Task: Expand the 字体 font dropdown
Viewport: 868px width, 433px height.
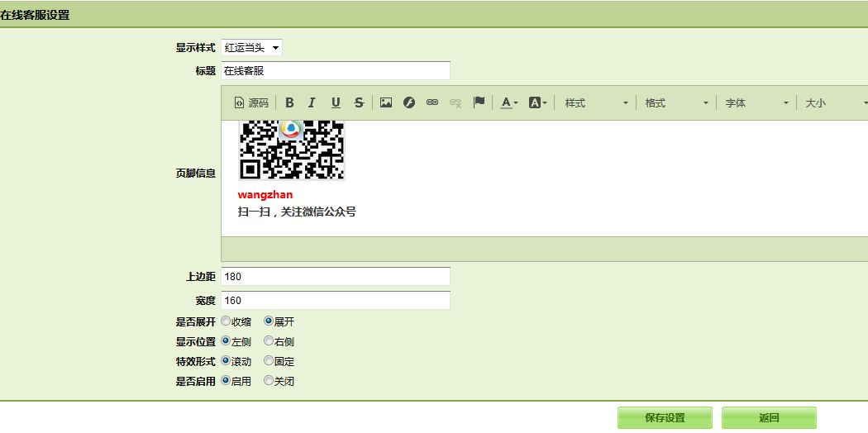Action: pos(756,102)
